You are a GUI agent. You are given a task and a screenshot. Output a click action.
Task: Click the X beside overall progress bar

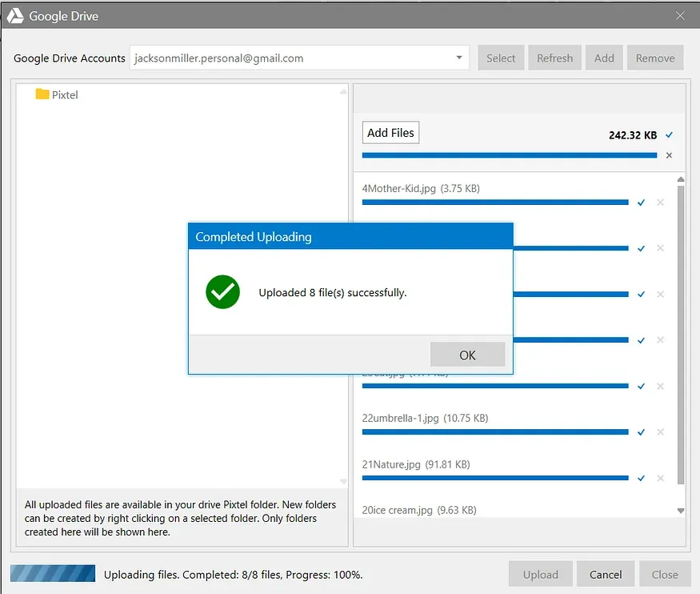click(669, 155)
